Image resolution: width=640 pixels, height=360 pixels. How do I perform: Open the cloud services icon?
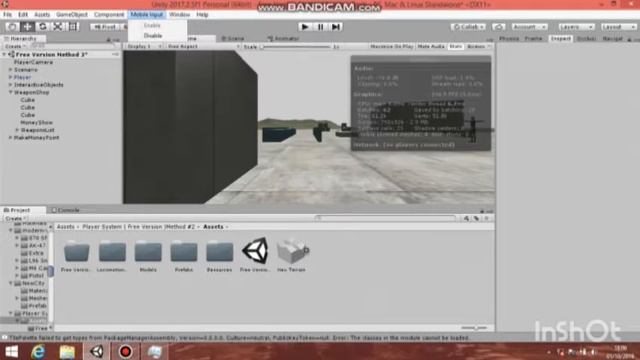point(498,27)
